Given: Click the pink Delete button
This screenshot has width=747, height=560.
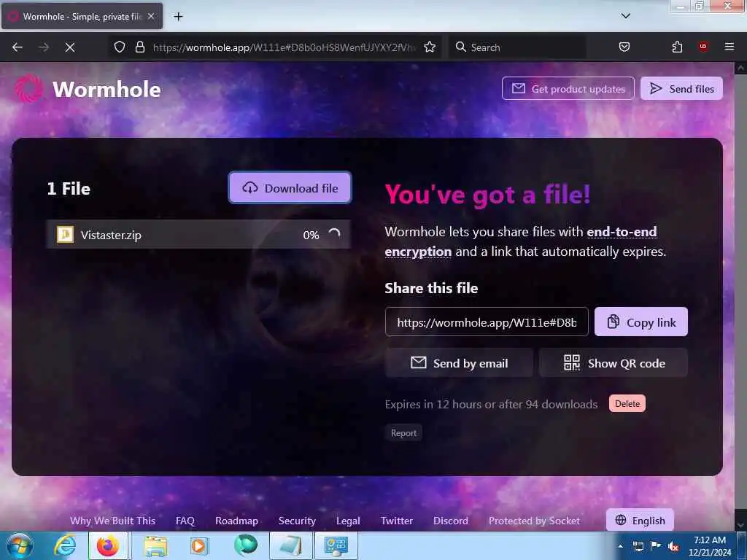Looking at the screenshot, I should (627, 403).
